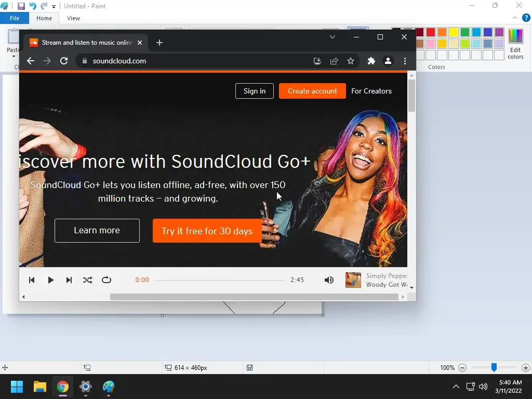Open Simply Pepper artist link

click(x=387, y=276)
